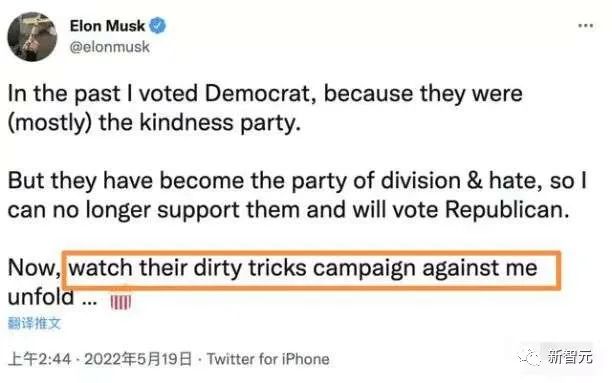Click the 新智元 watermark text

(569, 357)
